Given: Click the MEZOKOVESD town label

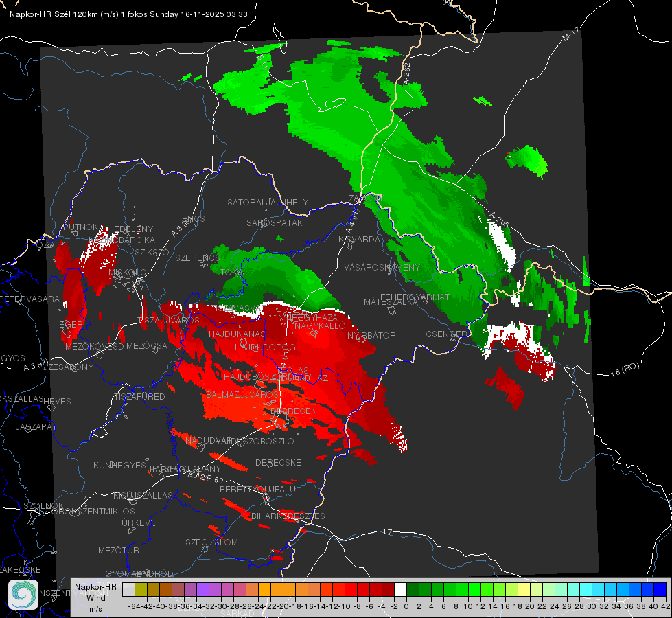Looking at the screenshot, I should pyautogui.click(x=94, y=346).
